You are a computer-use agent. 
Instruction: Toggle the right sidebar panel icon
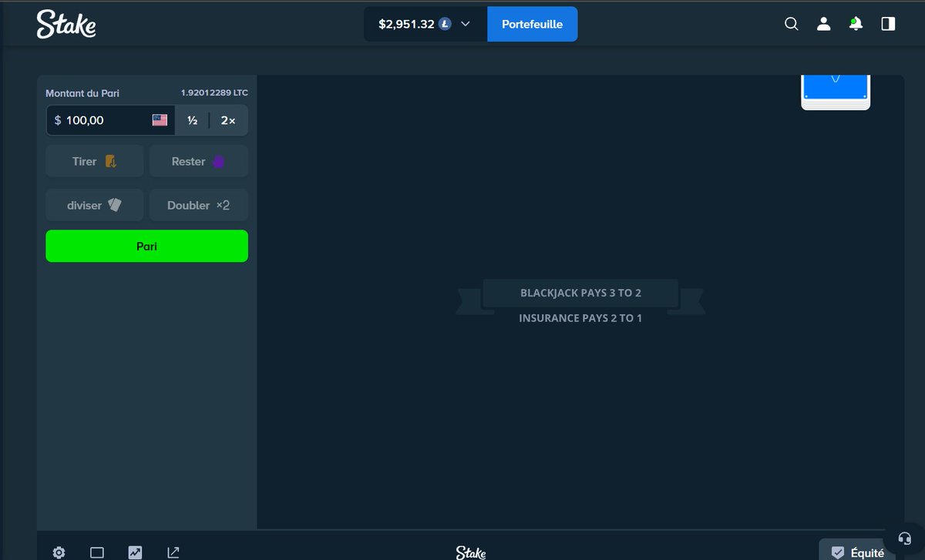887,24
